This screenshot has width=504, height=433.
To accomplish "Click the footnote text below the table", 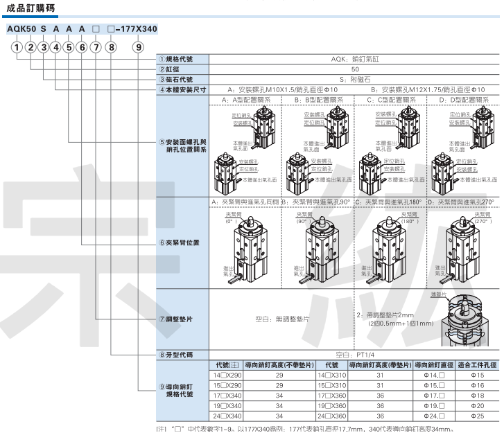I will [305, 429].
